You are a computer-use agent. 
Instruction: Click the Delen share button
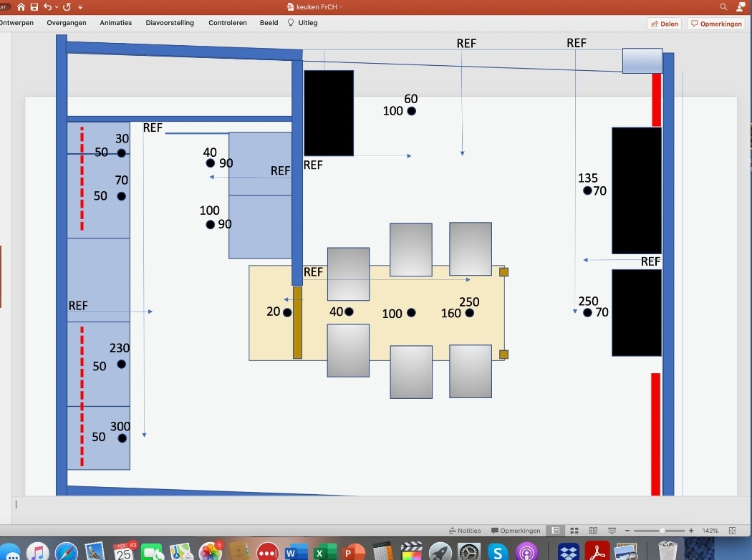(664, 24)
